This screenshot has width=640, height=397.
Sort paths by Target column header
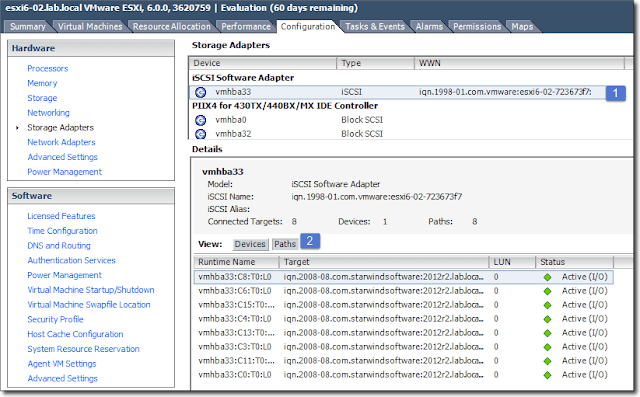384,262
